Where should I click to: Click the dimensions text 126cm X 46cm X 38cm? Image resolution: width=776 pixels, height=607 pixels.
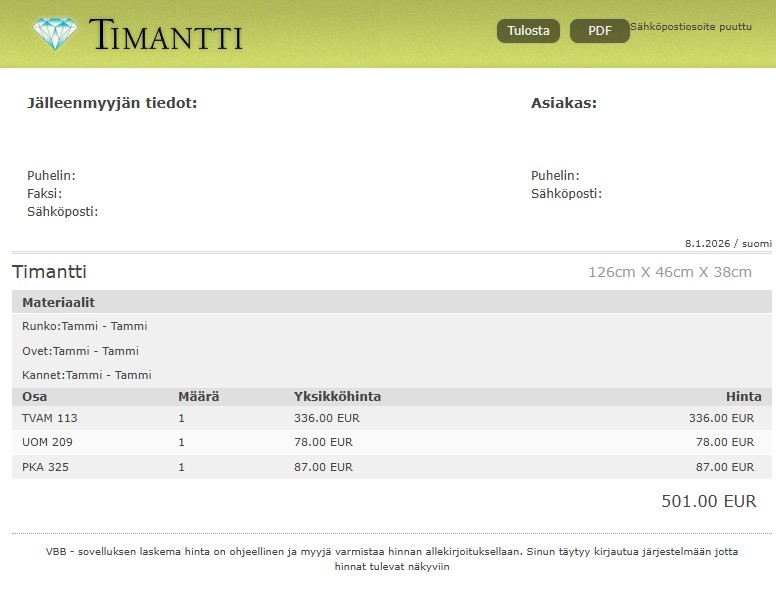(669, 272)
